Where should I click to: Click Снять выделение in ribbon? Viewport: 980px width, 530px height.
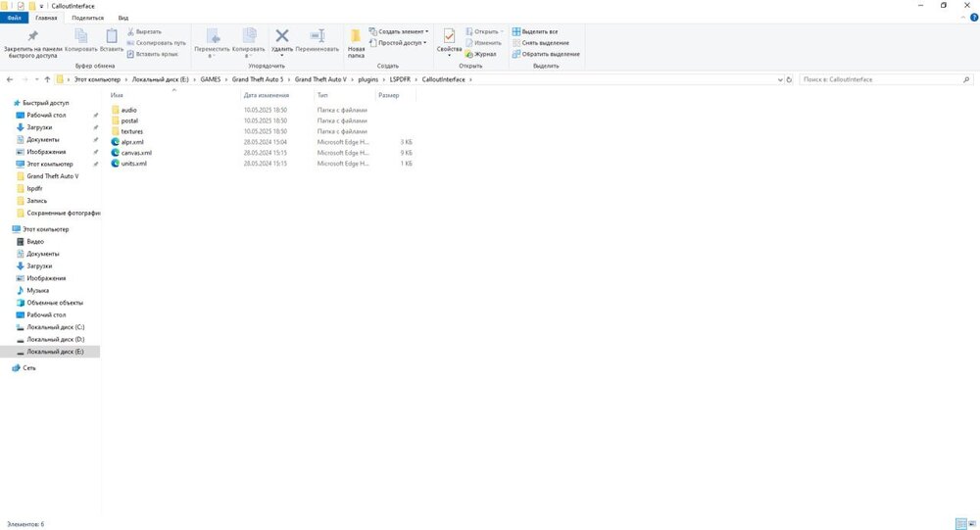pos(541,42)
